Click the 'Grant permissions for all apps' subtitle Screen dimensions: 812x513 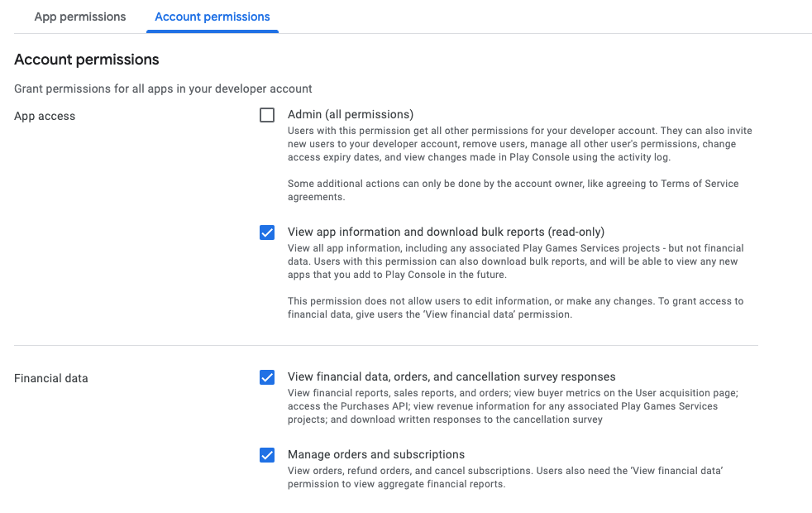[x=163, y=89]
